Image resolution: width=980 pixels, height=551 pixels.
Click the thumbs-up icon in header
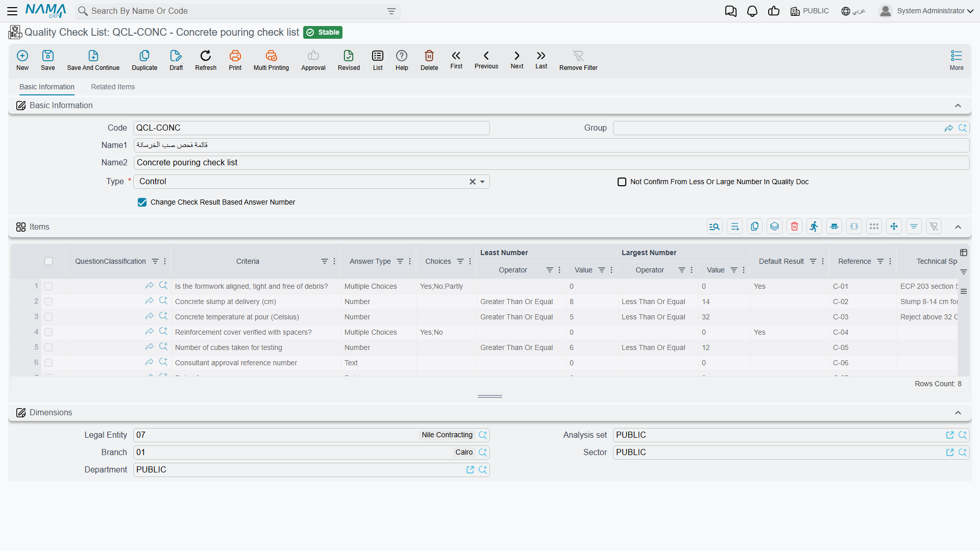coord(774,11)
